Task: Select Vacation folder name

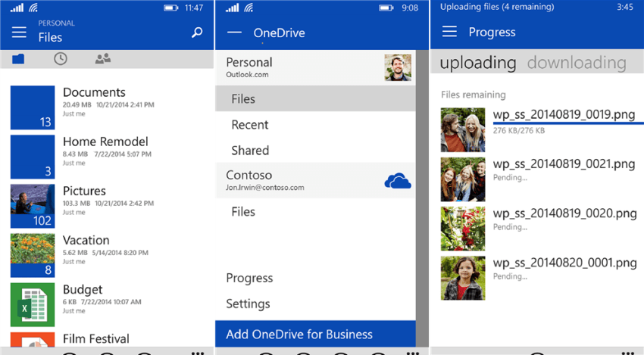Action: 86,240
